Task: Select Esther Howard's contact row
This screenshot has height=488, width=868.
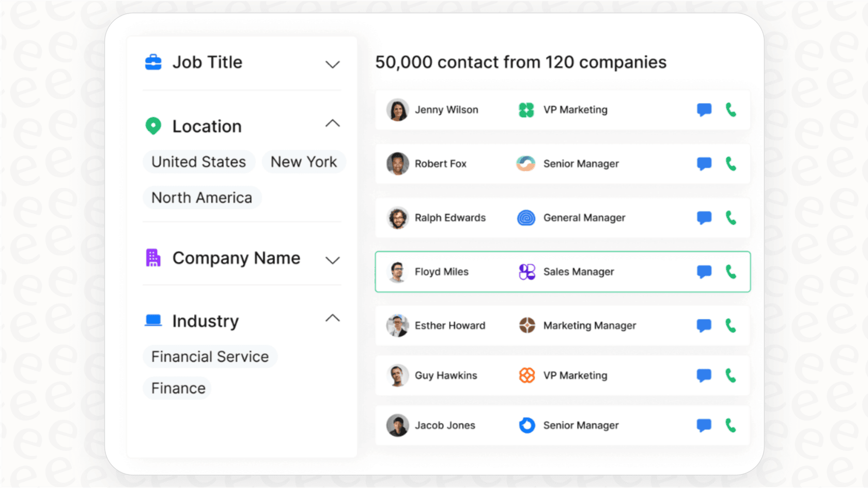Action: tap(563, 325)
